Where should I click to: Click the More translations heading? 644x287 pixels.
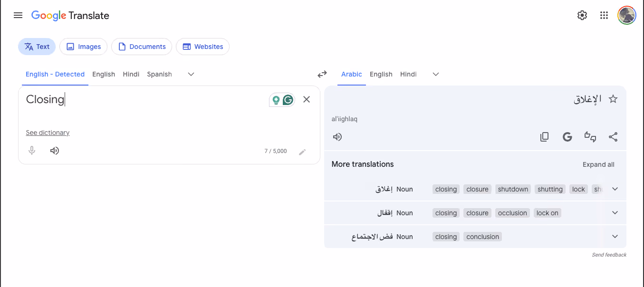point(363,164)
